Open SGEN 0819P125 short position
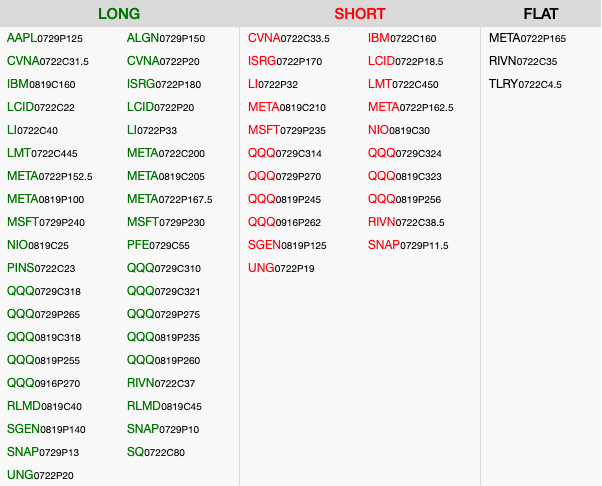 pos(287,245)
